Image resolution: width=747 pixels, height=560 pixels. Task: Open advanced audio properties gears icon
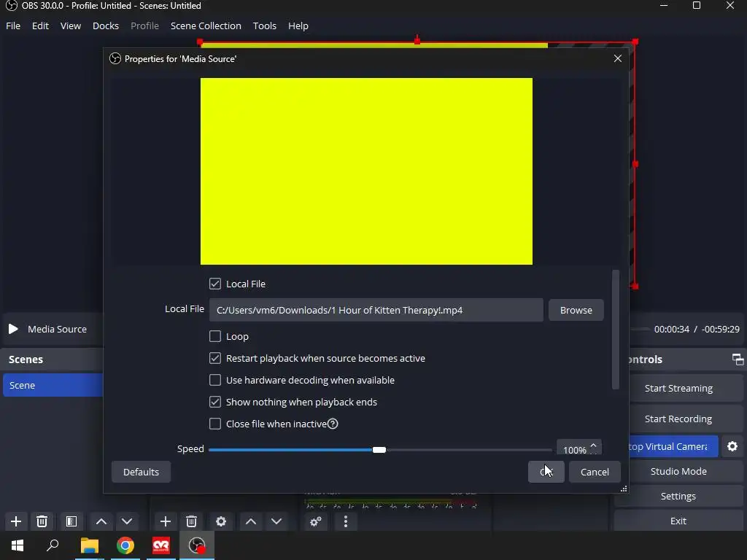click(x=315, y=521)
